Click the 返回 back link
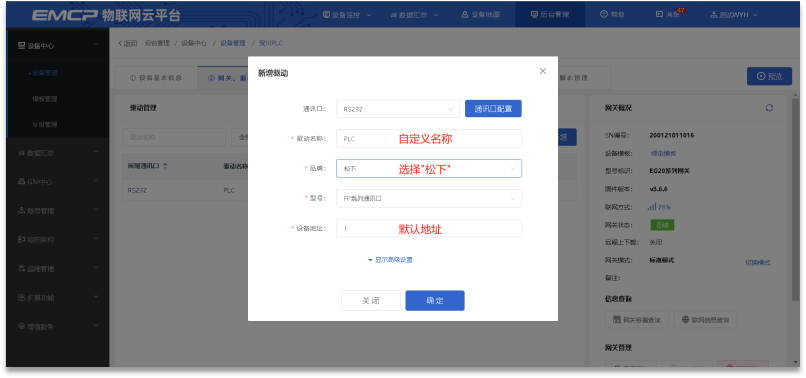 [x=128, y=43]
